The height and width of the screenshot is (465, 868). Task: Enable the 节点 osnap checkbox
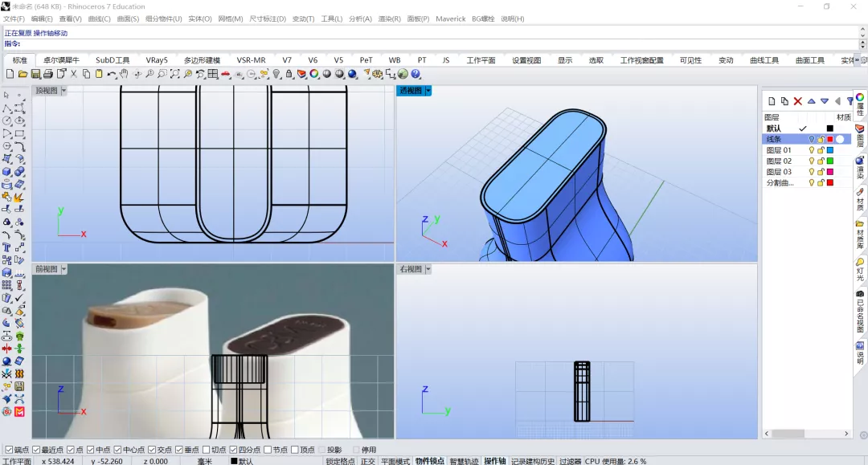click(x=268, y=450)
